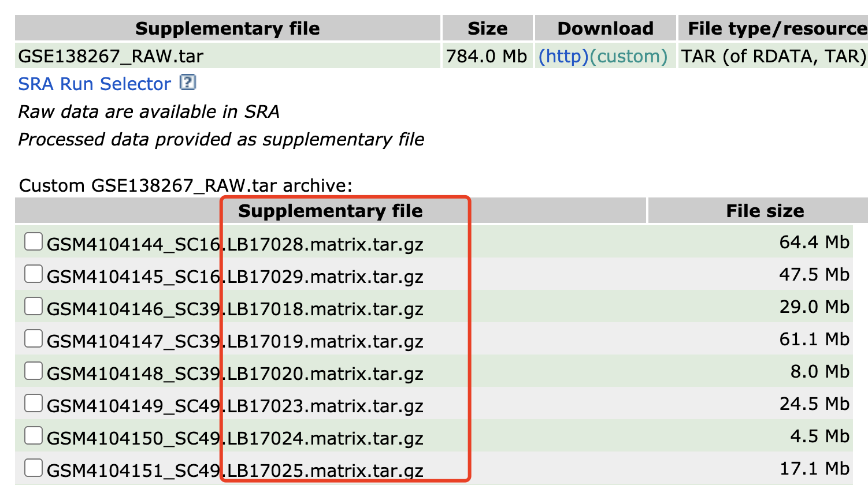Viewport: 868px width, 485px height.
Task: Check the GSM4104149_SC49 LB17023 checkbox
Action: (x=34, y=404)
